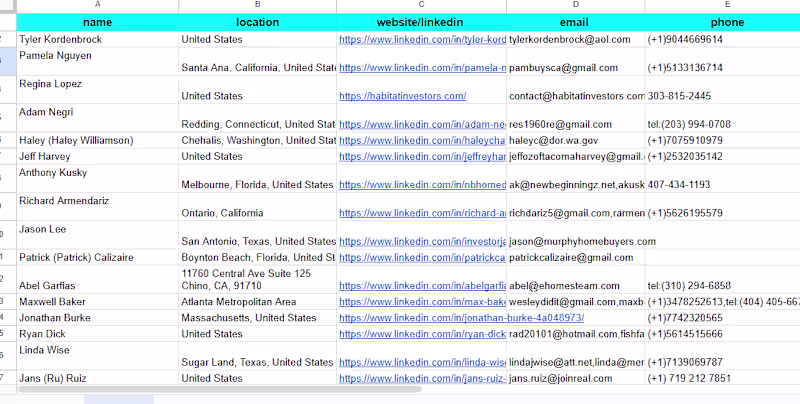Image resolution: width=800 pixels, height=404 pixels.
Task: Select email 'tylerkordenbrock@aol.com'
Action: tap(576, 39)
